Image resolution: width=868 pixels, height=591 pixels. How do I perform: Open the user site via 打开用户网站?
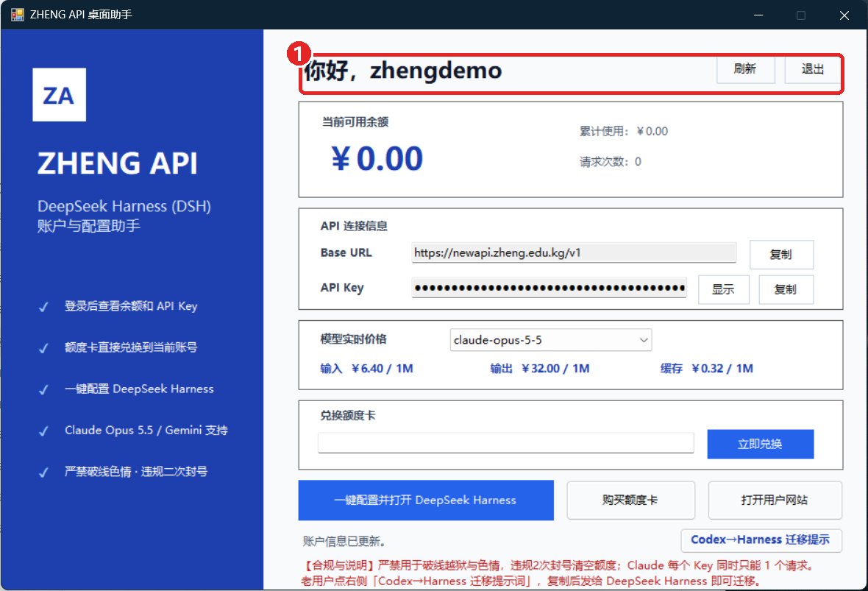[775, 500]
